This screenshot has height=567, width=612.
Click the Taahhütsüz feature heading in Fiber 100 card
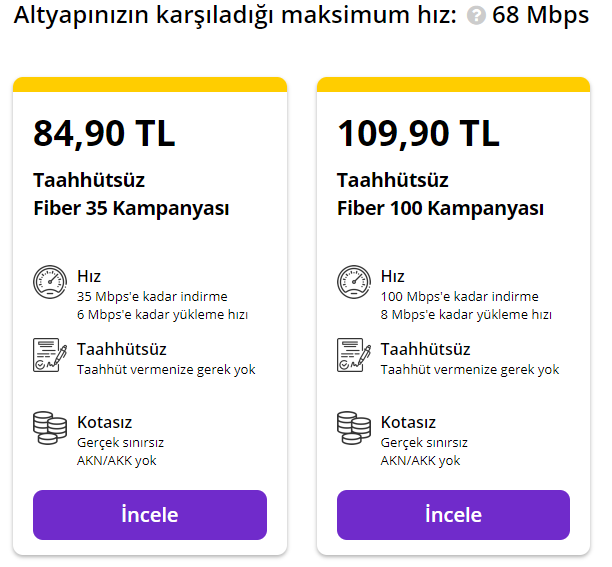(425, 349)
